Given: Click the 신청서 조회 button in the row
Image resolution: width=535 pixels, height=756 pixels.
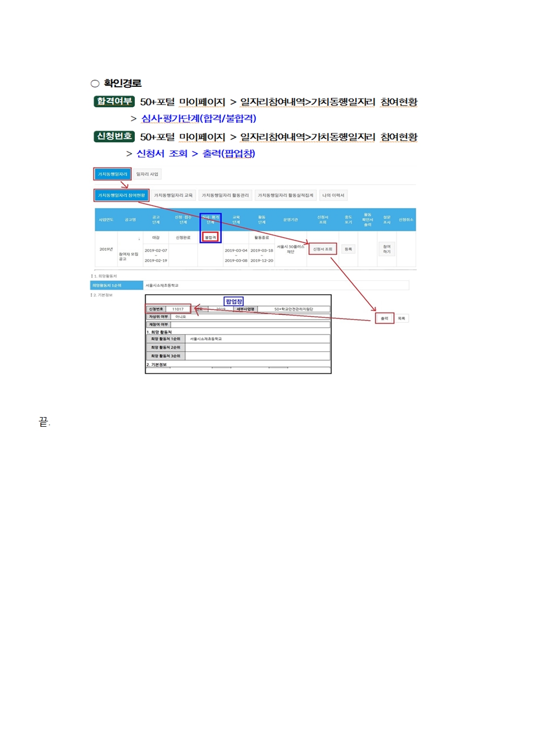Looking at the screenshot, I should (323, 249).
